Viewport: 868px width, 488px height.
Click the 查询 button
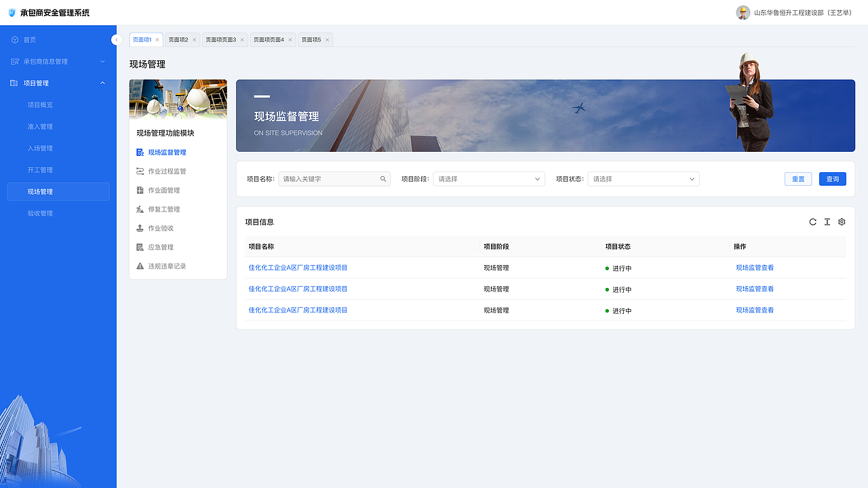(x=832, y=178)
